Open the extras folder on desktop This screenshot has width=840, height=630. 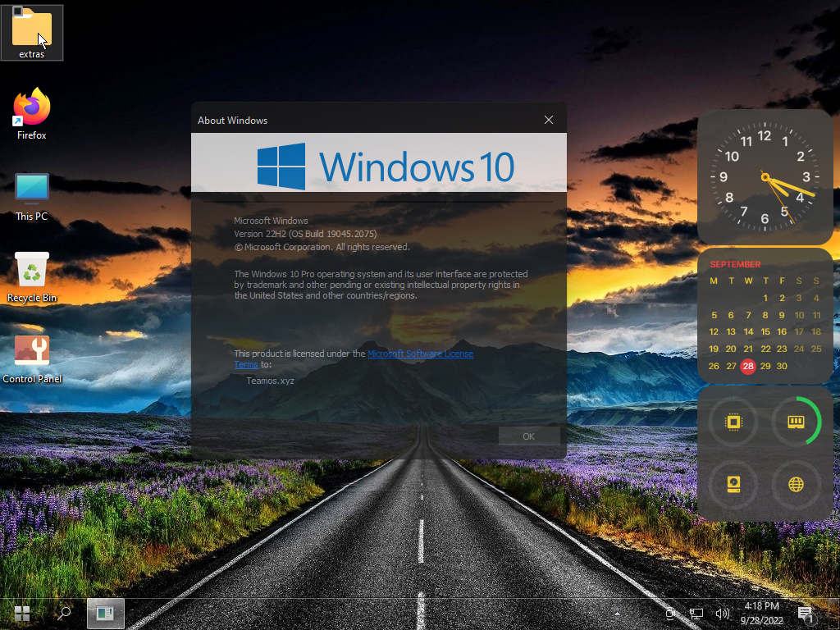point(32,32)
